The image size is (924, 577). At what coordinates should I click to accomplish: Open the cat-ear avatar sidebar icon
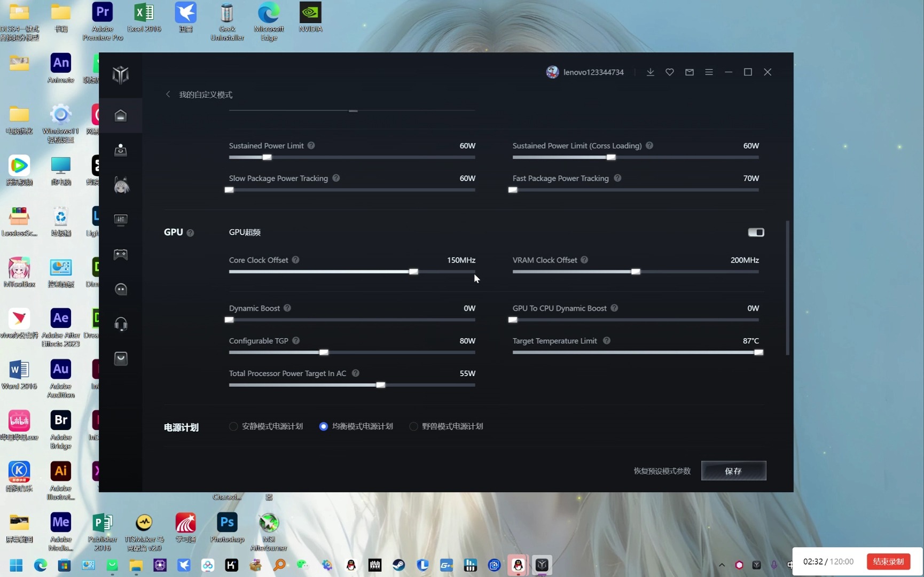121,185
